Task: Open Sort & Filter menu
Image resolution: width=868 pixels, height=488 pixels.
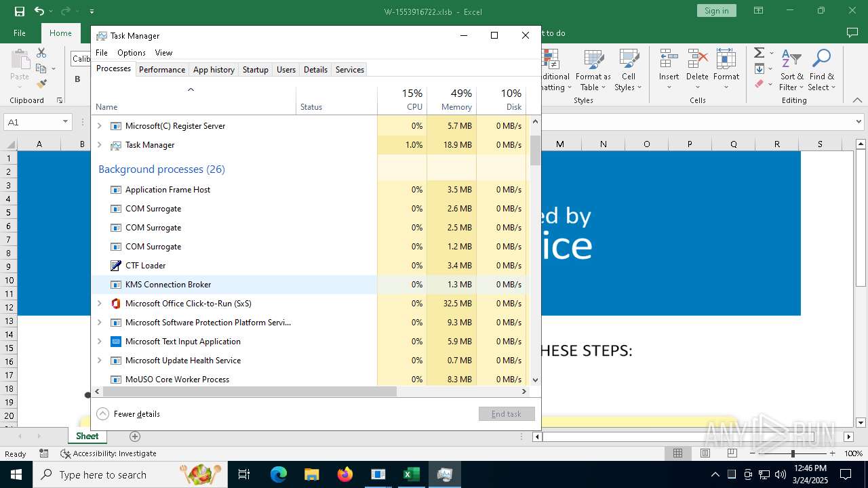Action: point(791,70)
